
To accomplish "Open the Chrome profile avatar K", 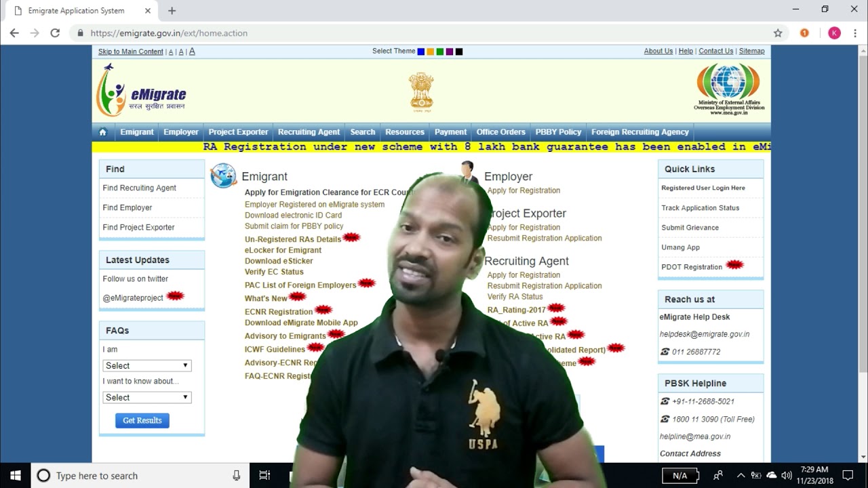I will tap(834, 33).
